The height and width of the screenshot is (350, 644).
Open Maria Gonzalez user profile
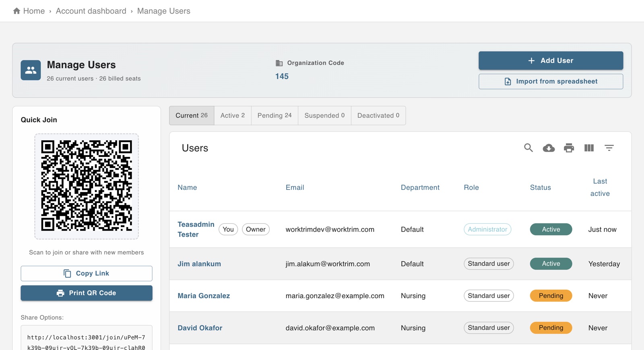point(204,296)
